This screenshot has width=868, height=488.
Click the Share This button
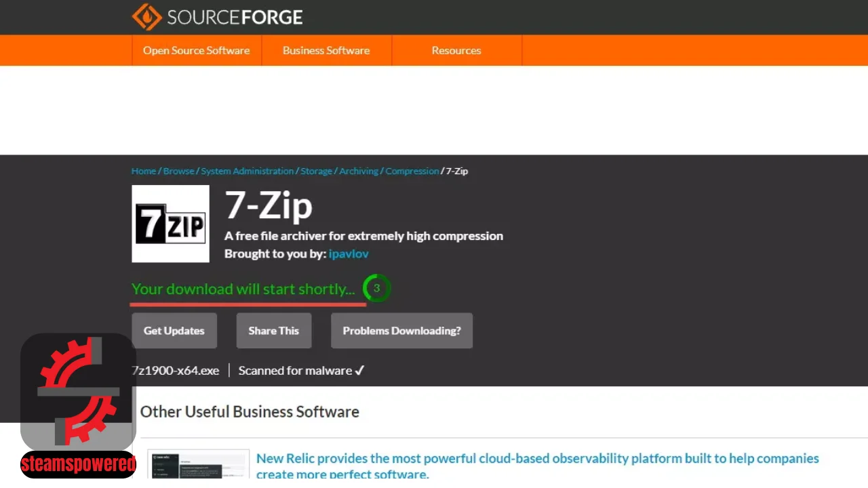tap(274, 331)
